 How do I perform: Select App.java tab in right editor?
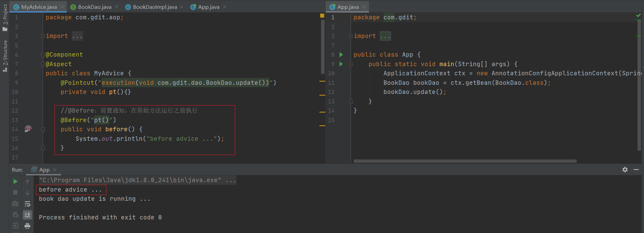coord(348,7)
